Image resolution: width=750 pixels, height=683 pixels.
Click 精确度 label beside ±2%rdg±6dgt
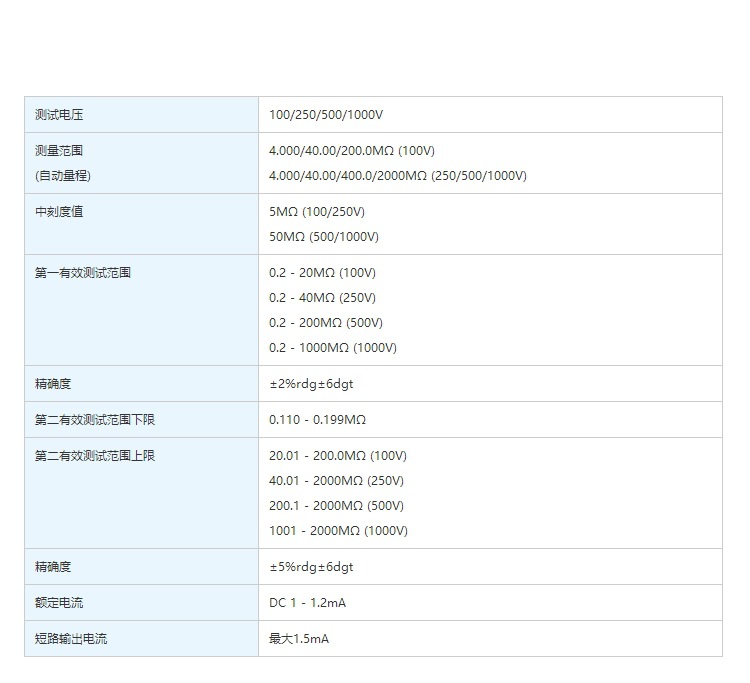click(x=53, y=384)
